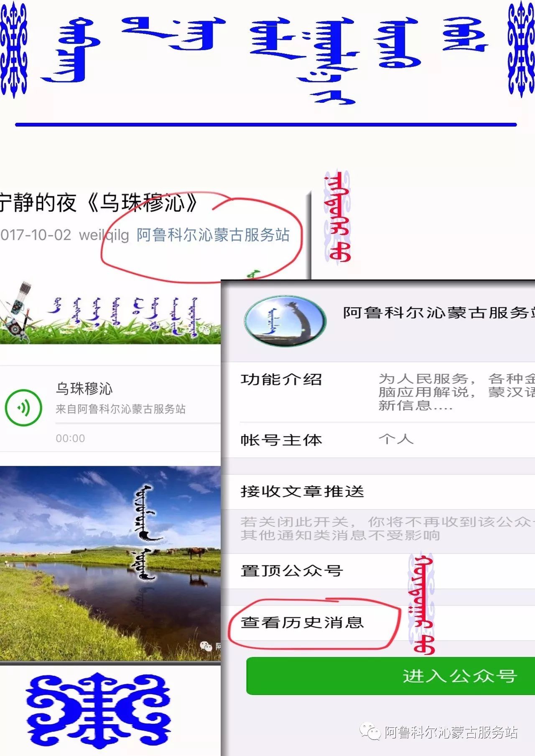
Task: Click the audio progress bar at 00:00
Action: pos(138,424)
